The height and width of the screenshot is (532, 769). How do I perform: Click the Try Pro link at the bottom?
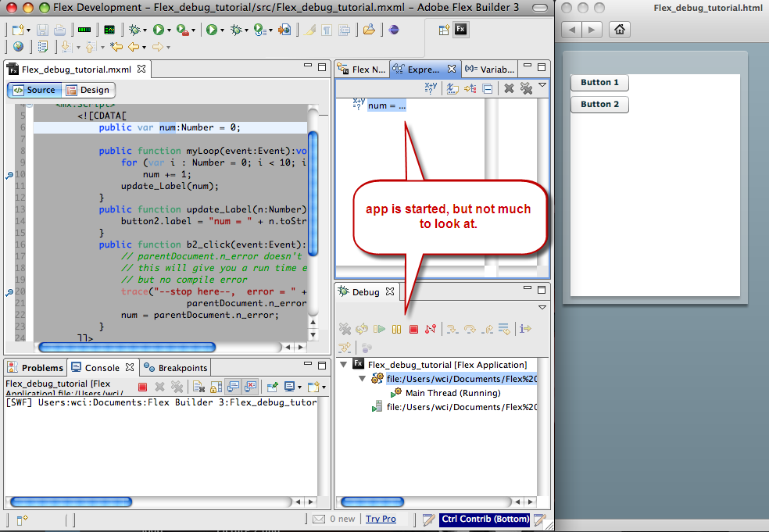[381, 518]
